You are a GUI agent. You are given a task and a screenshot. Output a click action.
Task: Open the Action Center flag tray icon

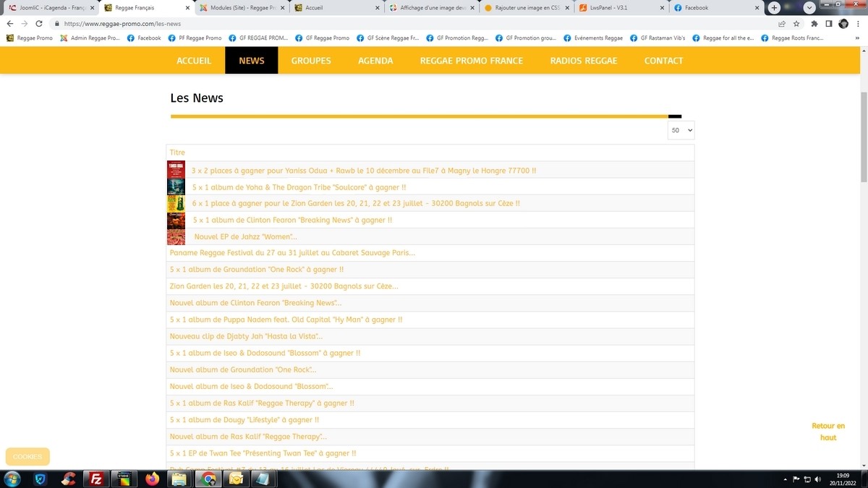796,479
